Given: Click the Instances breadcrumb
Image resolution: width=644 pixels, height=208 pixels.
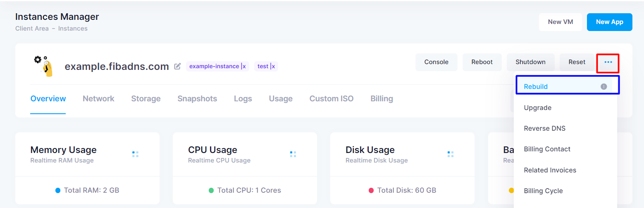Looking at the screenshot, I should 73,29.
